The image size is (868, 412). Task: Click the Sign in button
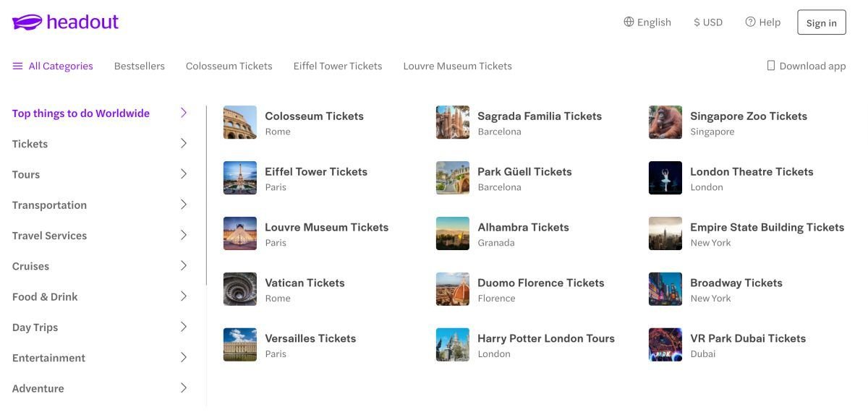[x=822, y=22]
